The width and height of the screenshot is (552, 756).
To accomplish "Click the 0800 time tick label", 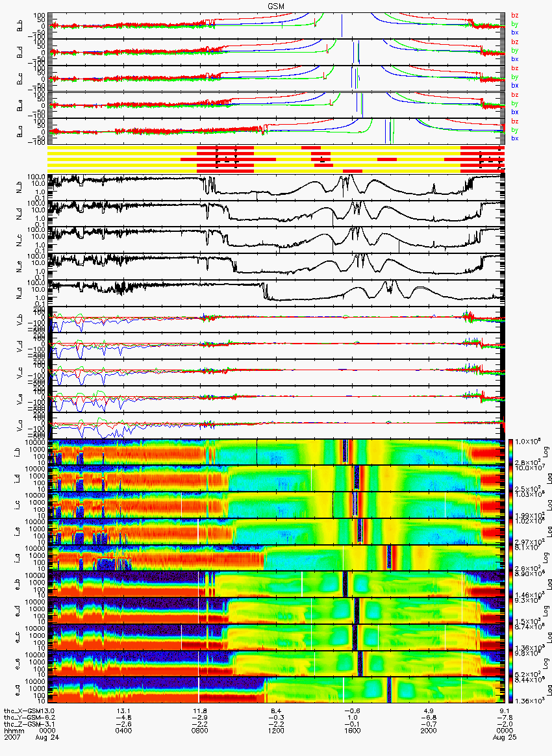I will point(199,731).
